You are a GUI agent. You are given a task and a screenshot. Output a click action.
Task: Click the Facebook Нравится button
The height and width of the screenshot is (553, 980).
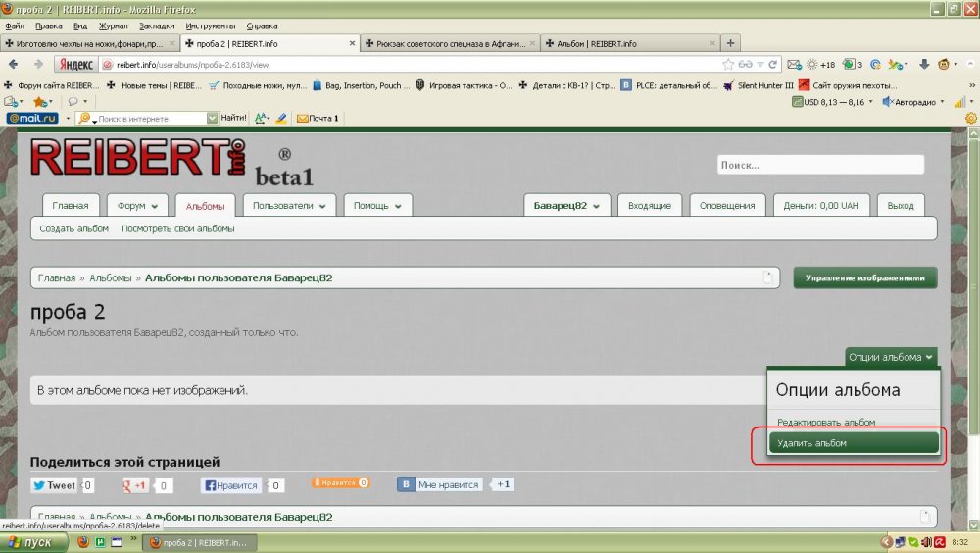(231, 485)
